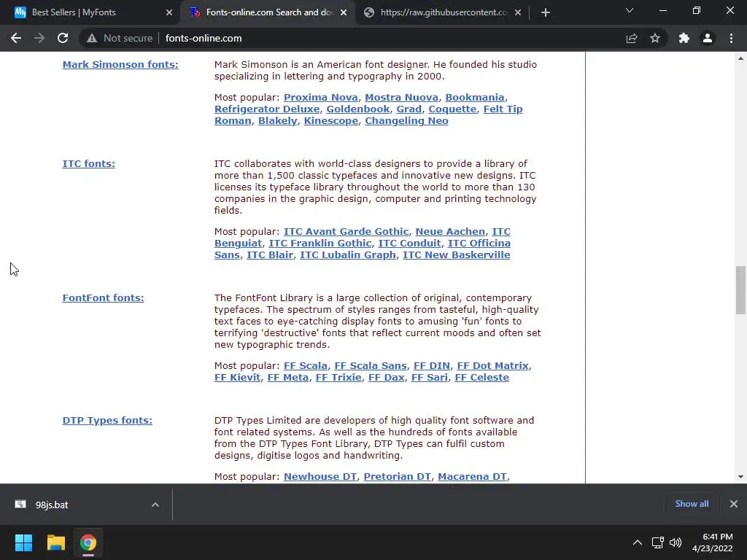Open the ITC Avant Garde Gothic link
The width and height of the screenshot is (747, 560).
coord(346,231)
